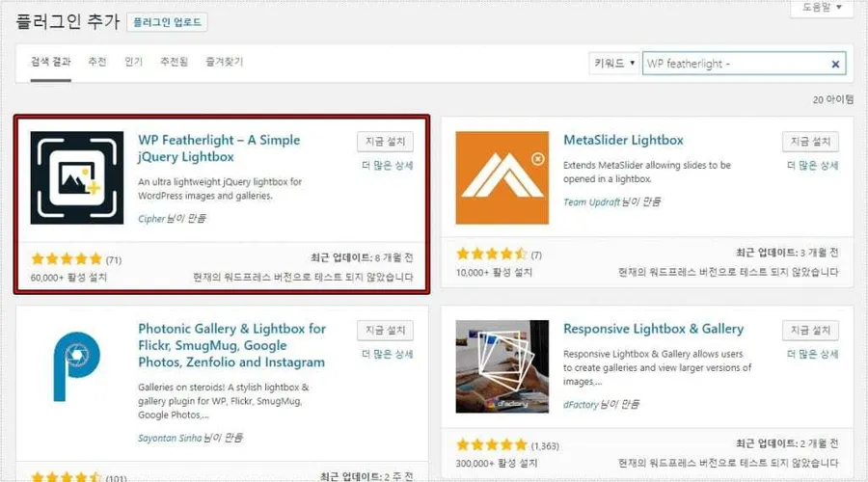868x482 pixels.
Task: Click MetaSlider description 'Extends MetaSlider allowing'
Action: 647,173
